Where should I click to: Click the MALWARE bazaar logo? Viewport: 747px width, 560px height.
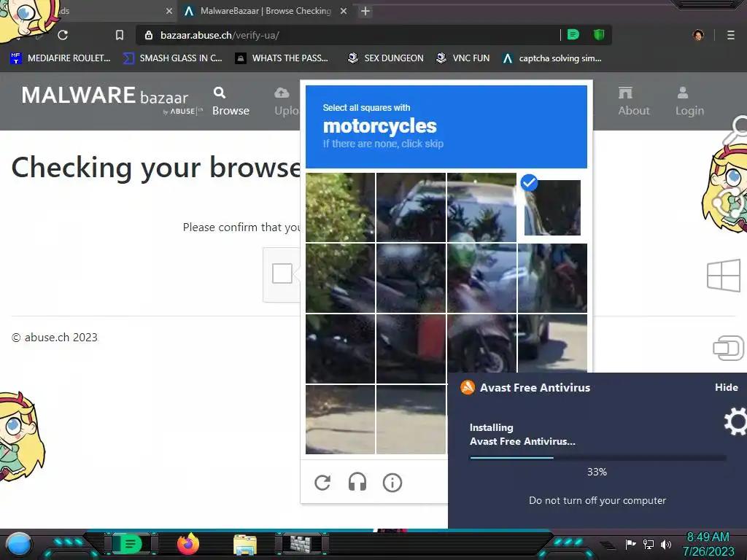(112, 100)
